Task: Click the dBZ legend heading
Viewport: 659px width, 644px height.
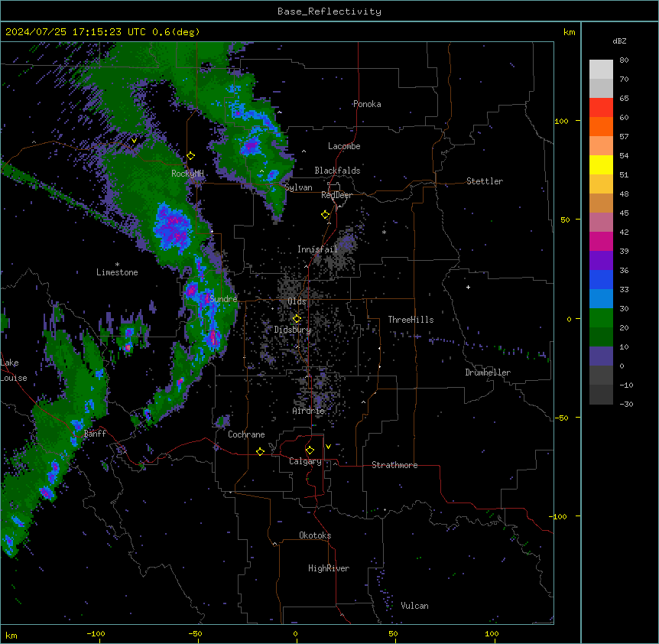Action: pyautogui.click(x=619, y=41)
